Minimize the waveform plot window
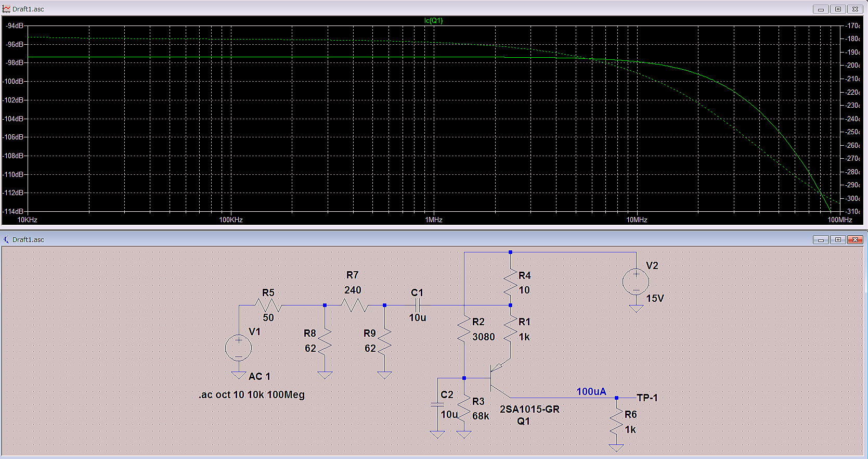This screenshot has width=868, height=459. 821,9
